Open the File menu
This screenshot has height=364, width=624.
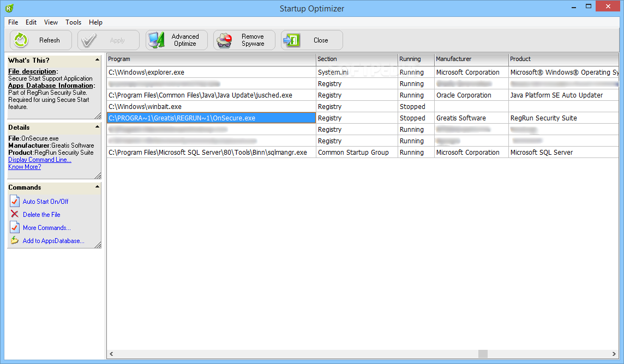13,22
